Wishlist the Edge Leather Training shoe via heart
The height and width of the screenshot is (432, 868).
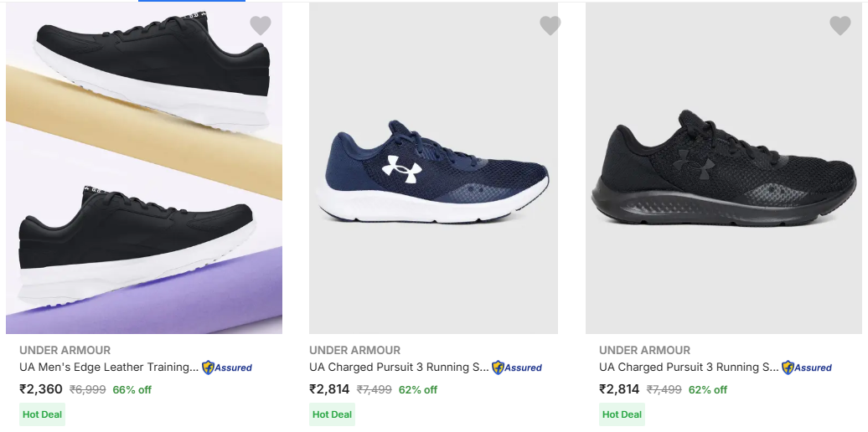tap(261, 26)
